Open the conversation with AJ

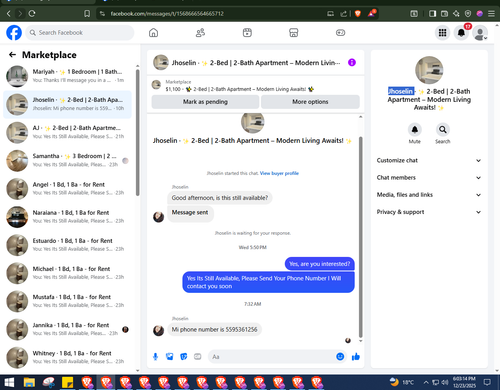point(67,132)
